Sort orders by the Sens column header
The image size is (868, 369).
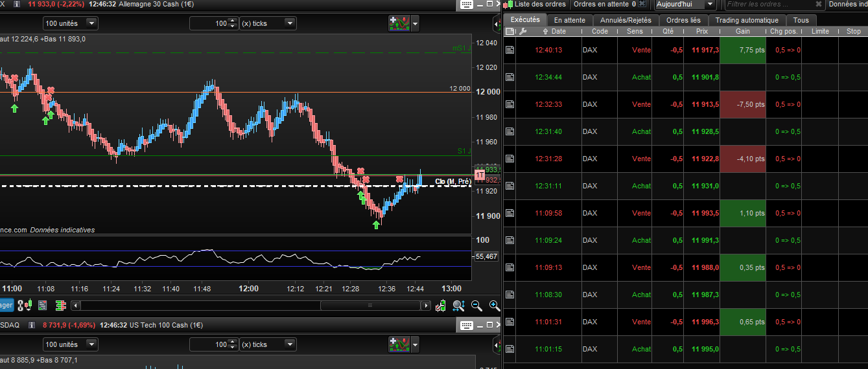[x=635, y=31]
